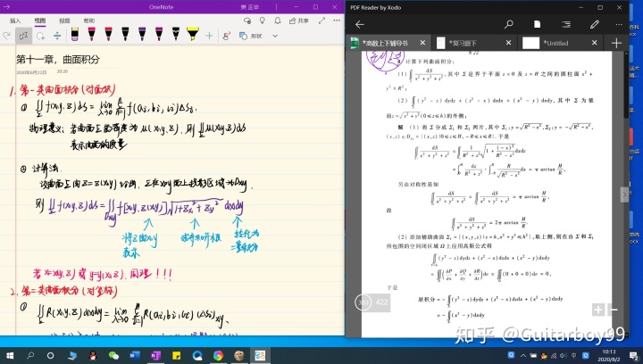643x364 pixels.
Task: Select the black pencil with zigzag tip
Action: pyautogui.click(x=176, y=34)
